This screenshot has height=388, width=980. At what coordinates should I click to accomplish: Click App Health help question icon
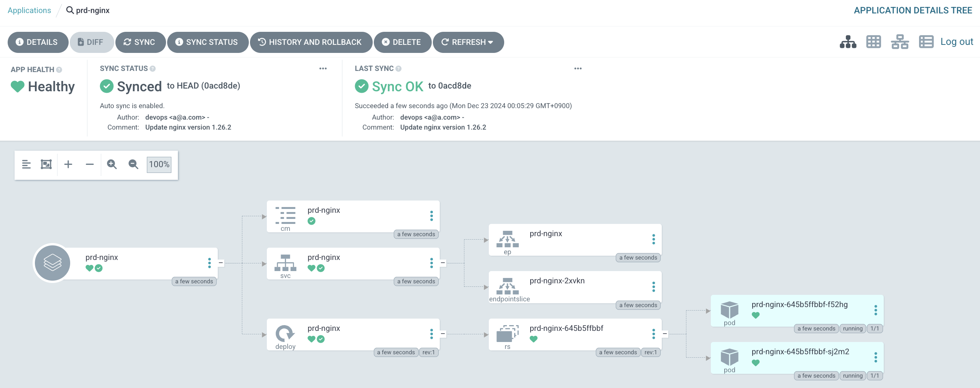tap(59, 70)
